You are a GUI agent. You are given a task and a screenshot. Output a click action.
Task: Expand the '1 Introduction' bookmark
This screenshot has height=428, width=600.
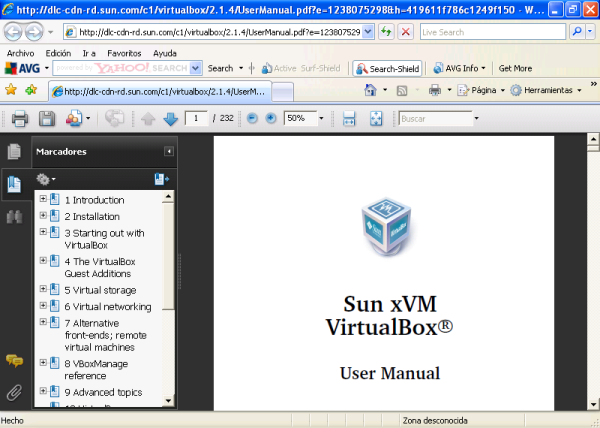pos(43,200)
